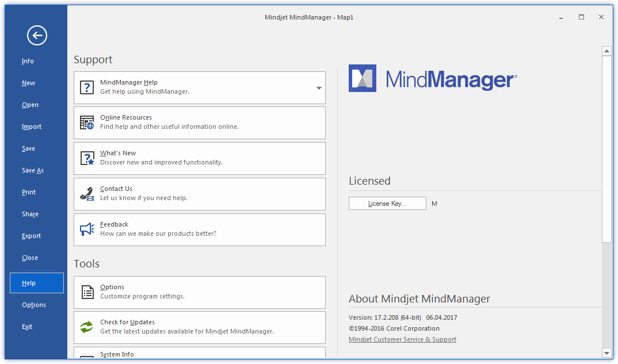Click the date 06.04.2017 text

tap(441, 317)
